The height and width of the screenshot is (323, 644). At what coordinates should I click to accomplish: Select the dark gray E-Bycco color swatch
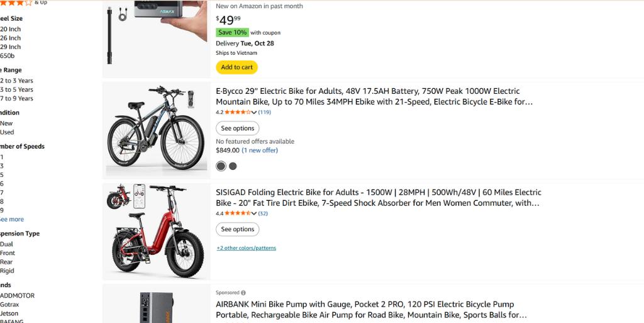pyautogui.click(x=221, y=166)
